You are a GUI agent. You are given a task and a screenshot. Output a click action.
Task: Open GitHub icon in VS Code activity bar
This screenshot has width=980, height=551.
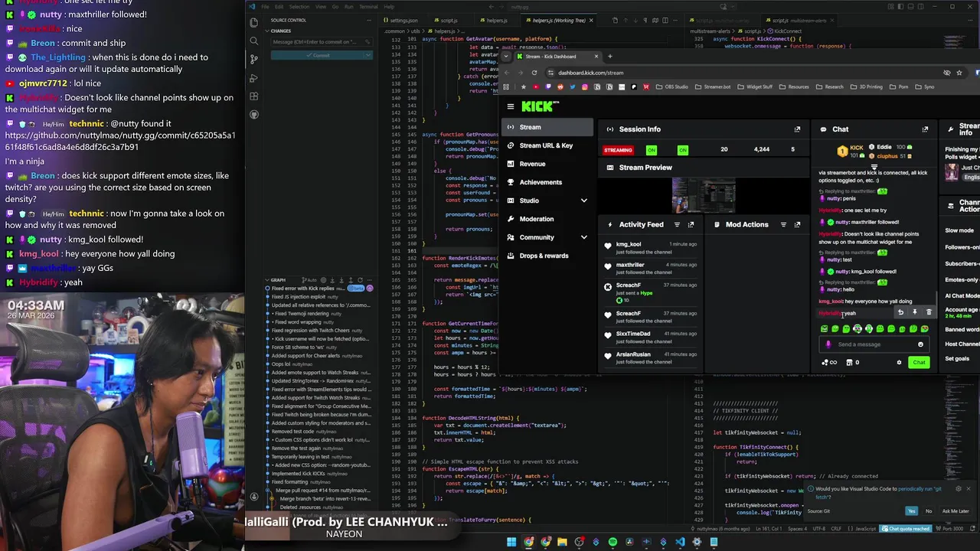click(254, 114)
